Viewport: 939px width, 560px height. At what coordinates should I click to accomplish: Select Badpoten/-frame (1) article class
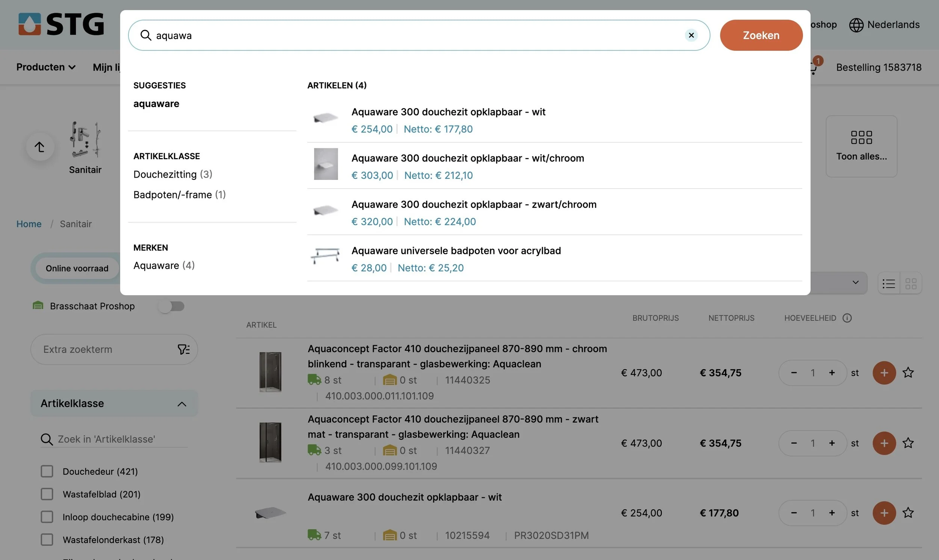click(180, 195)
